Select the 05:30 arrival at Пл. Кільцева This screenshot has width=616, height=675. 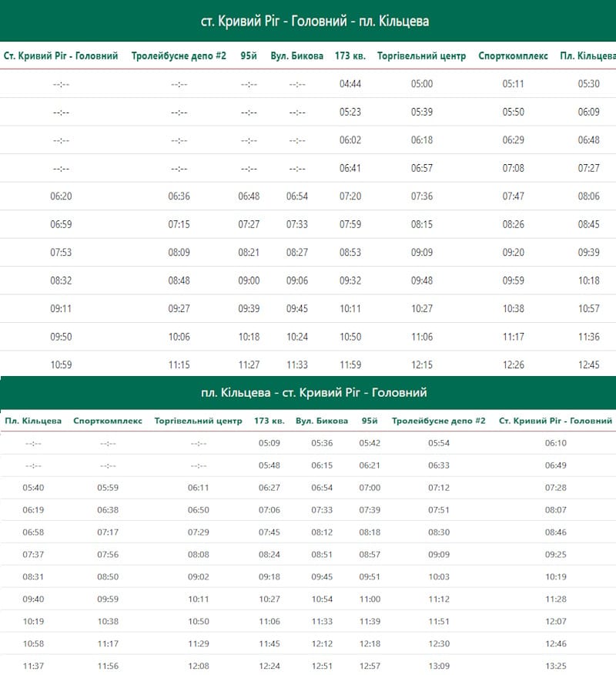coord(588,84)
